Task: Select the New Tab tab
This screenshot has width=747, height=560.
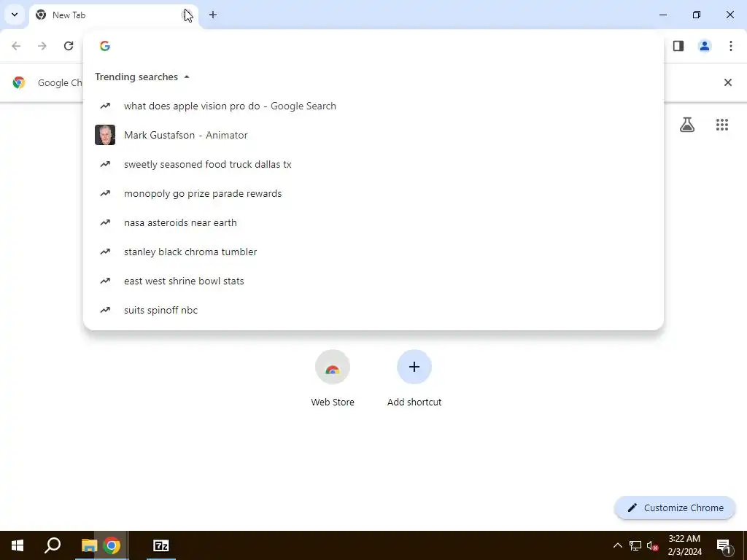Action: coord(115,15)
